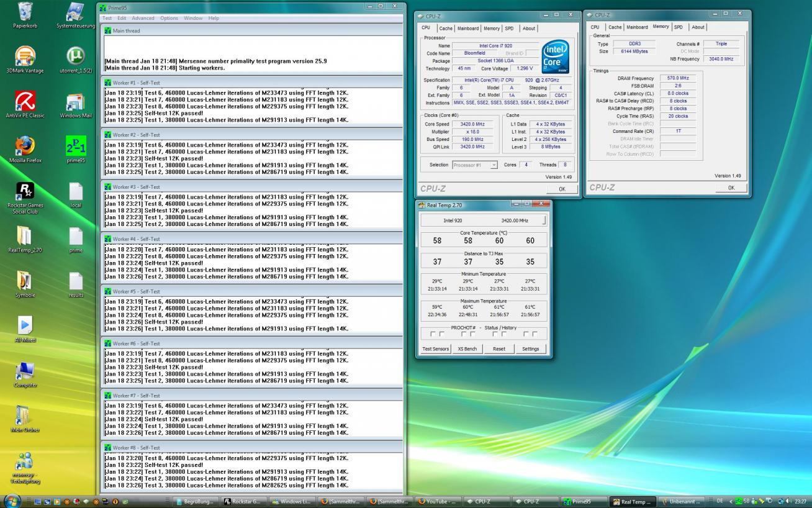812x508 pixels.
Task: Open the Options menu in Prime95
Action: 169,18
